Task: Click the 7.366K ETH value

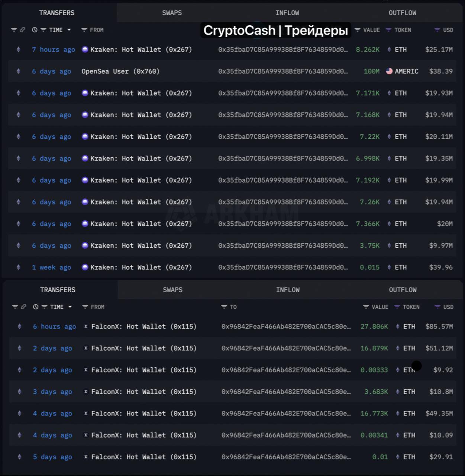Action: point(368,224)
